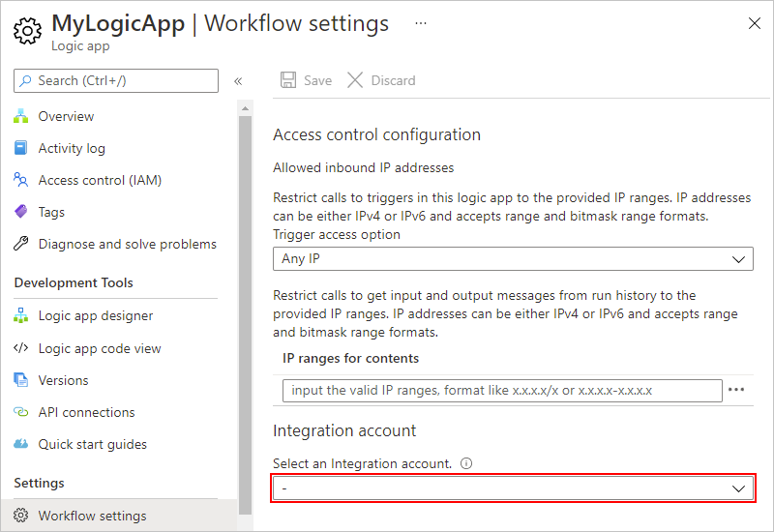Viewport: 774px width, 532px height.
Task: Click the info icon beside Integration account
Action: coord(466,463)
